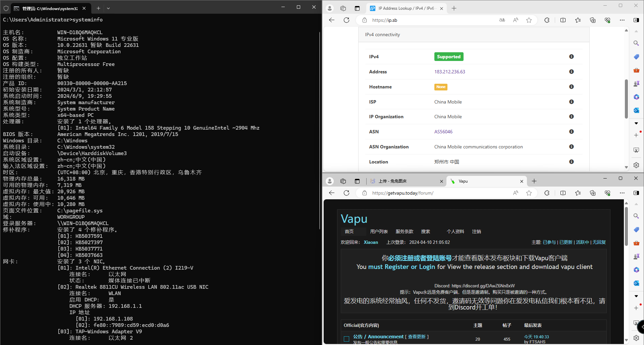
Task: Click the info icon on the IPv4 Supported row
Action: (572, 57)
